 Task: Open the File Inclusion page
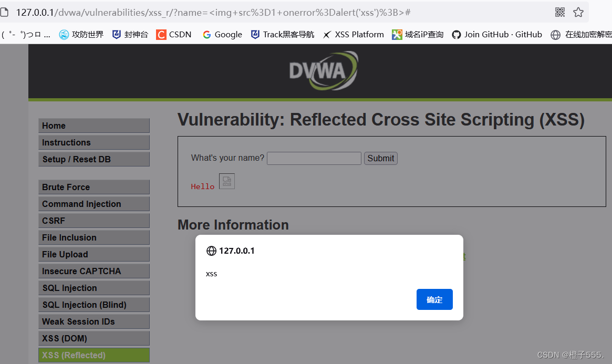[x=94, y=237]
